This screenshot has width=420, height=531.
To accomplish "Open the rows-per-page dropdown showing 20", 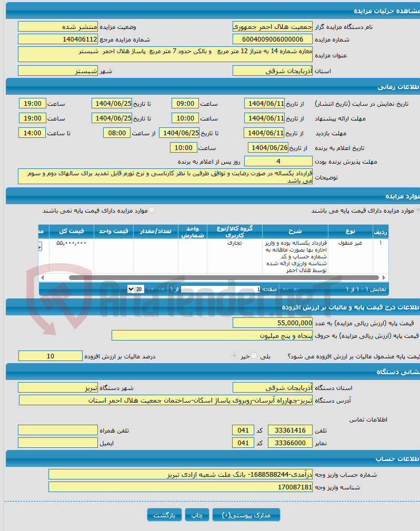I will tap(136, 289).
